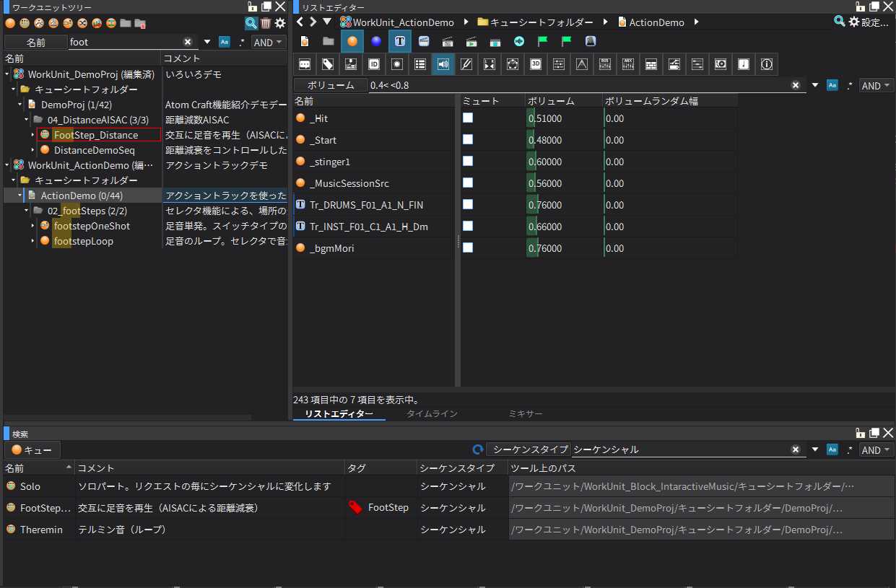
Task: Click the circled info column icon
Action: [x=767, y=64]
